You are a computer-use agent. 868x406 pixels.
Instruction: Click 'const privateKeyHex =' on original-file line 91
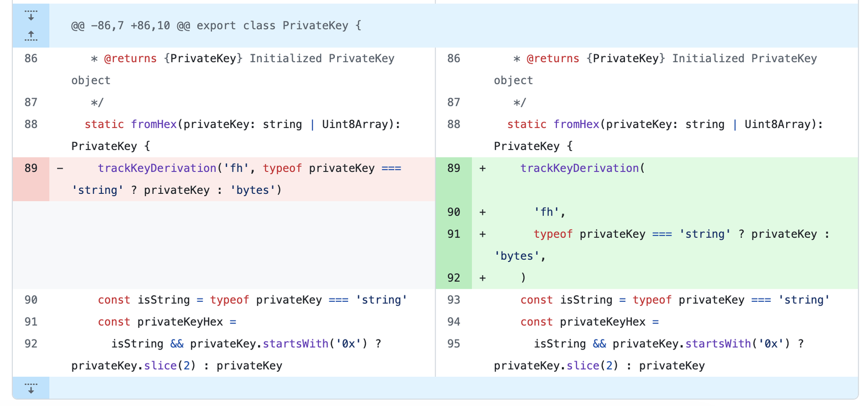(168, 322)
